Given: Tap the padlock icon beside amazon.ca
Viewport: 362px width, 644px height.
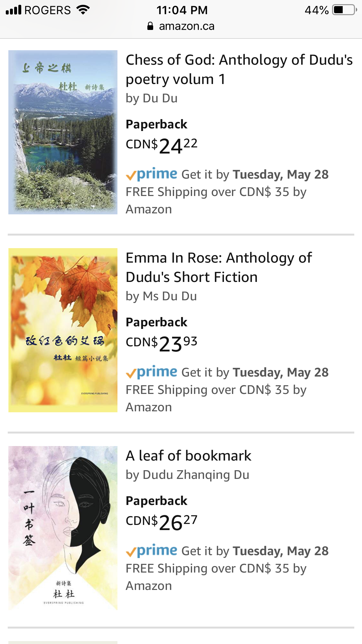Looking at the screenshot, I should pyautogui.click(x=150, y=26).
